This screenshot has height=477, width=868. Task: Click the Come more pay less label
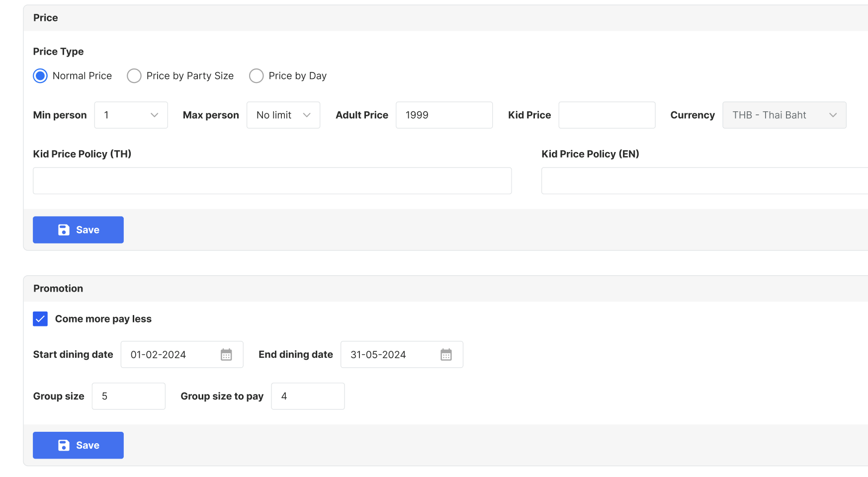[x=103, y=319]
